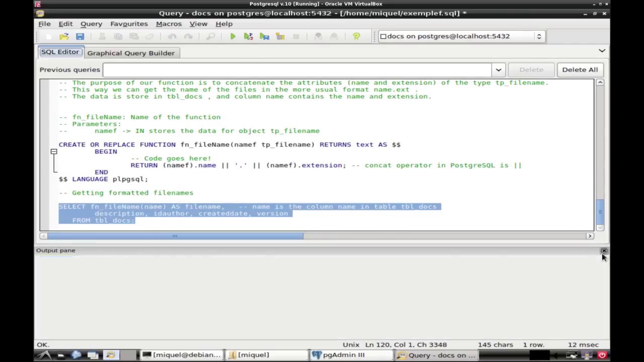Open the blue globe web browser taskbar launcher
This screenshot has width=644, height=362.
[x=76, y=355]
